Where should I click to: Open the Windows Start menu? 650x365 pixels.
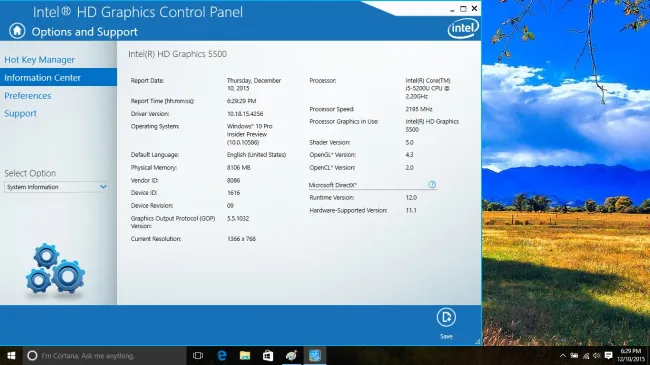click(x=11, y=355)
